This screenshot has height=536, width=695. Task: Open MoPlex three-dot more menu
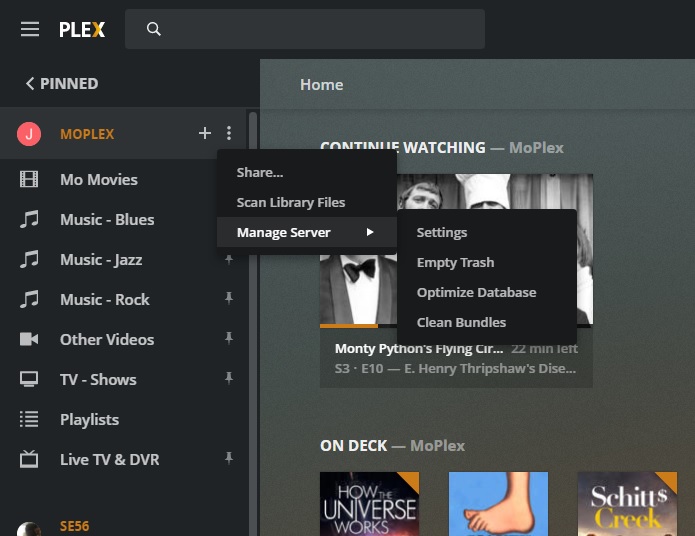tap(229, 133)
